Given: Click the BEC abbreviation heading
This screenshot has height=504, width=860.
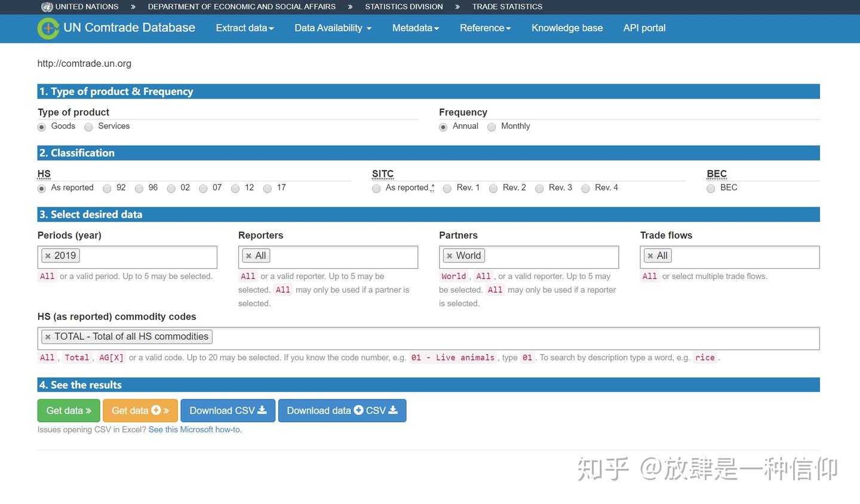Looking at the screenshot, I should [x=717, y=174].
